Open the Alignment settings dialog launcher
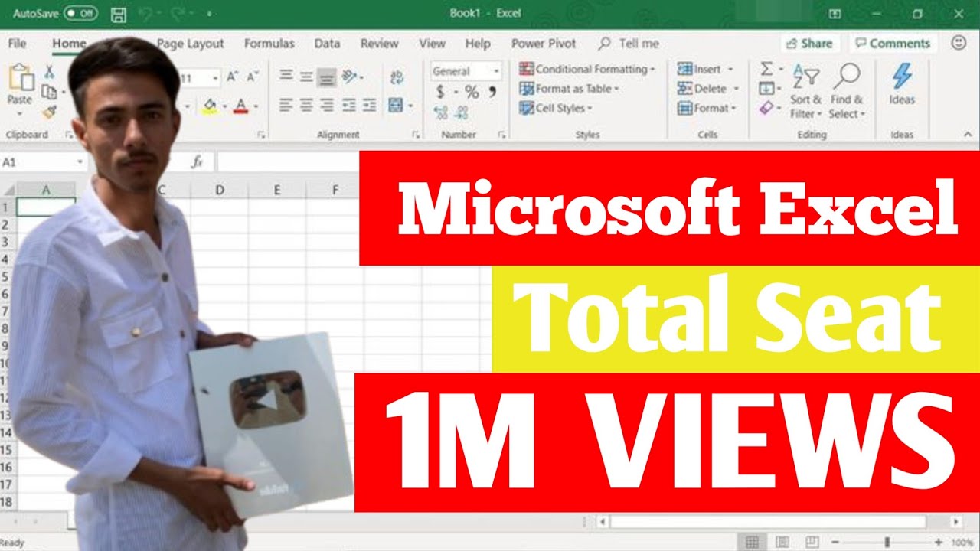The height and width of the screenshot is (551, 980). click(x=416, y=135)
